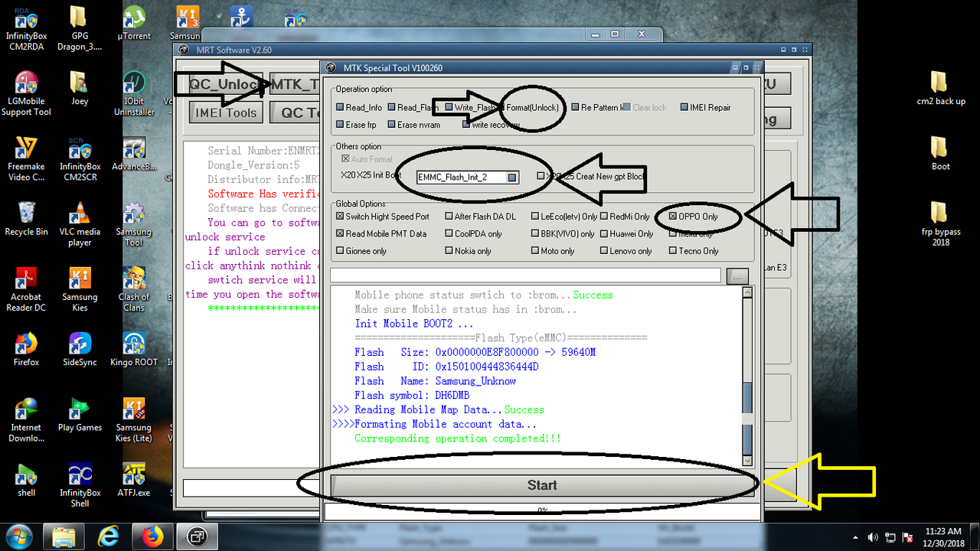The image size is (980, 551).
Task: Launch Internet Download Manager shortcut
Action: (27, 420)
